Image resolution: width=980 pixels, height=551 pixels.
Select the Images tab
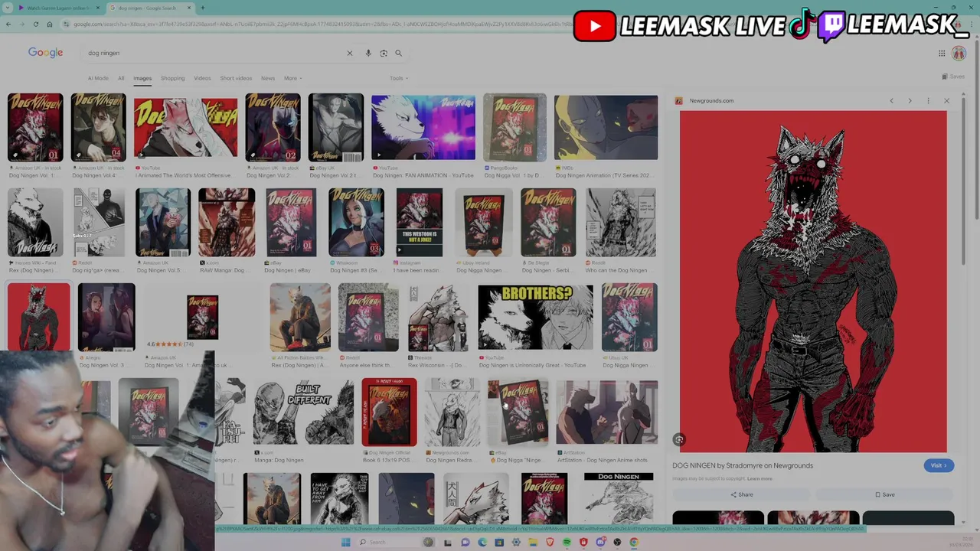click(x=142, y=78)
